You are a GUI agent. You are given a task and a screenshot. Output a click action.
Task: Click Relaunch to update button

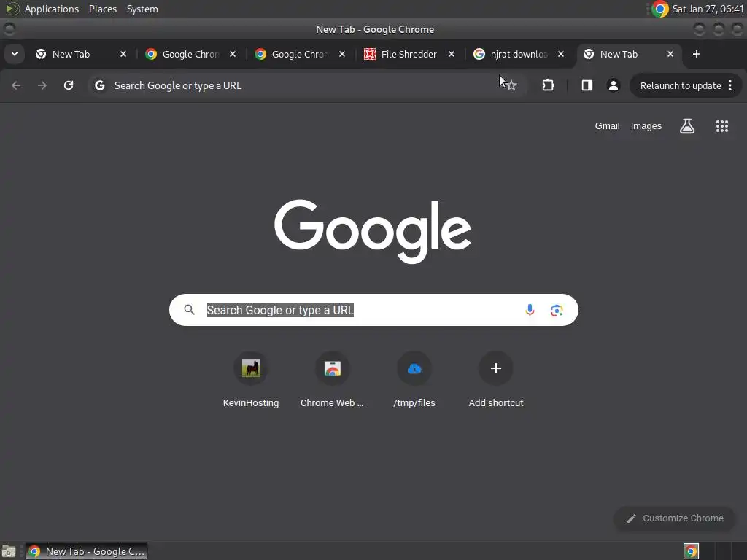tap(681, 86)
